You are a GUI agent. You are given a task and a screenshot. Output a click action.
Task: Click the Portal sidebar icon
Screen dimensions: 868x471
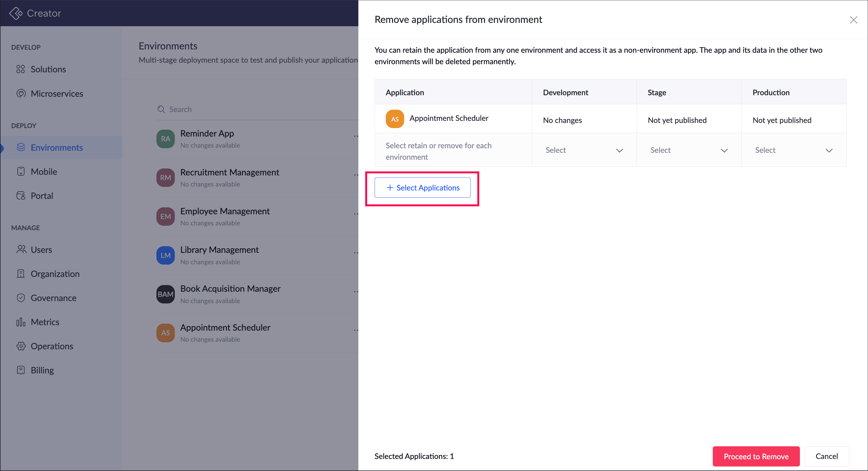(x=21, y=196)
